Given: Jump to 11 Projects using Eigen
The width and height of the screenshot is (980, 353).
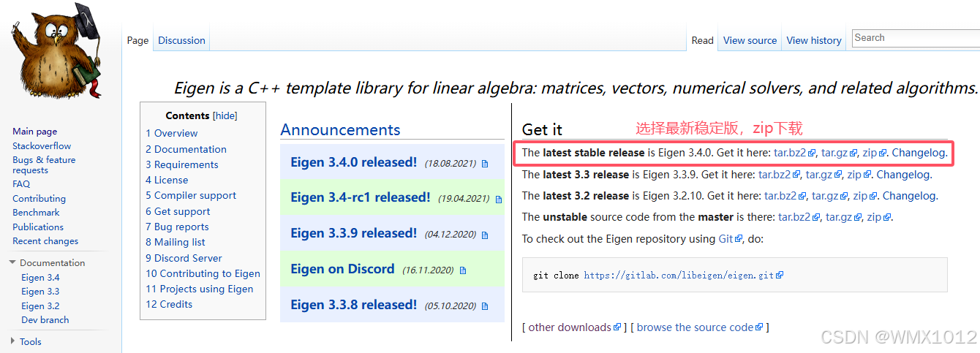Looking at the screenshot, I should 199,289.
